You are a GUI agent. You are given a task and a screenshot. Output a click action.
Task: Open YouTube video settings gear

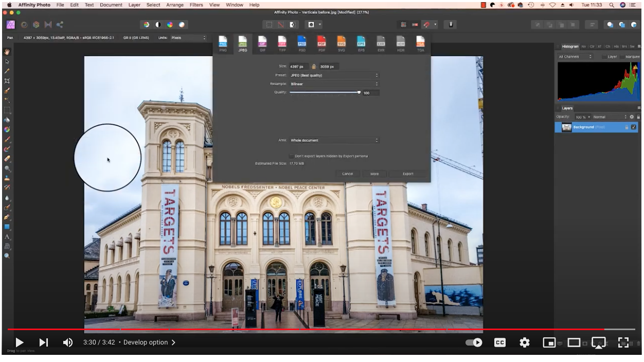524,342
